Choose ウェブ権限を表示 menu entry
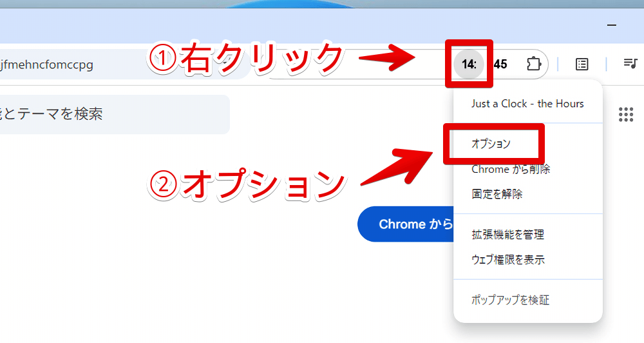The image size is (644, 343). [x=508, y=260]
